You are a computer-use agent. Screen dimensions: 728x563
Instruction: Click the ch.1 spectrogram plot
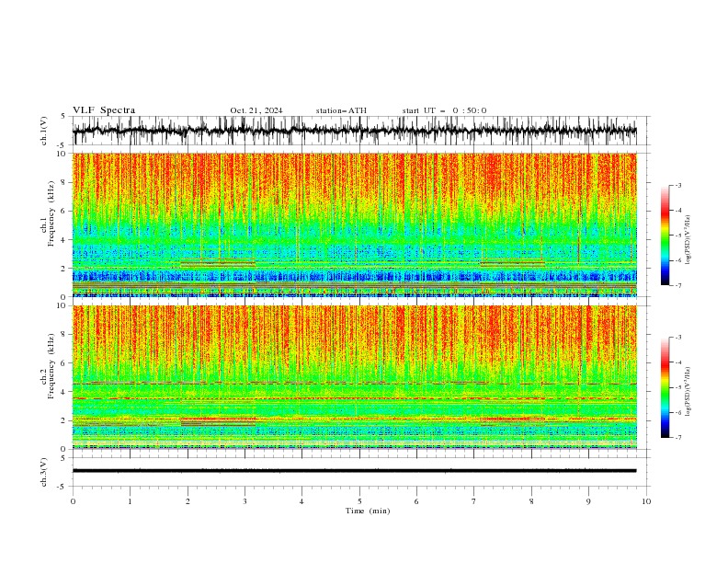[355, 224]
